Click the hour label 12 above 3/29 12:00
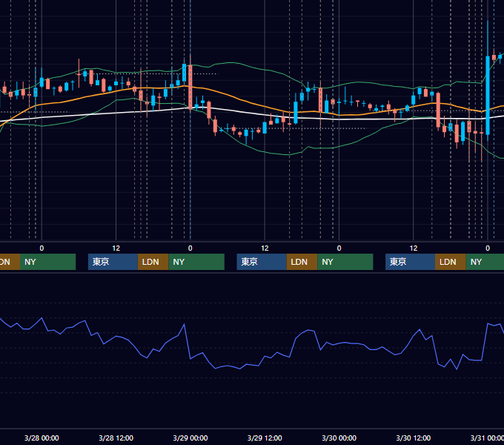Viewport: 504px width, 445px height. 265,248
